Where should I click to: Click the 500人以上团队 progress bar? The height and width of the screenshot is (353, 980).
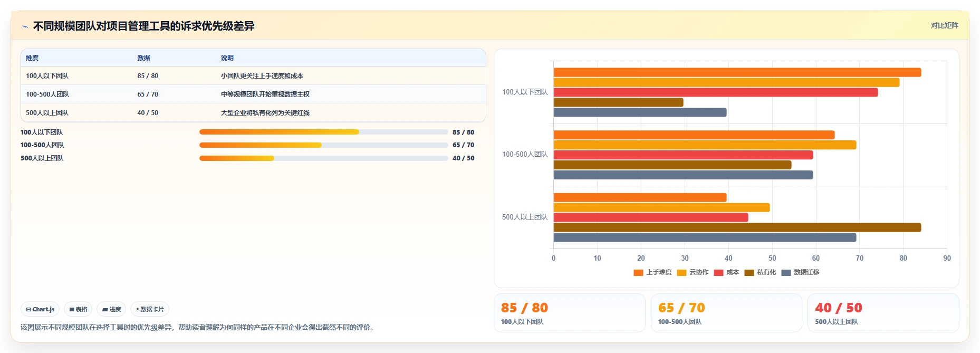(323, 158)
